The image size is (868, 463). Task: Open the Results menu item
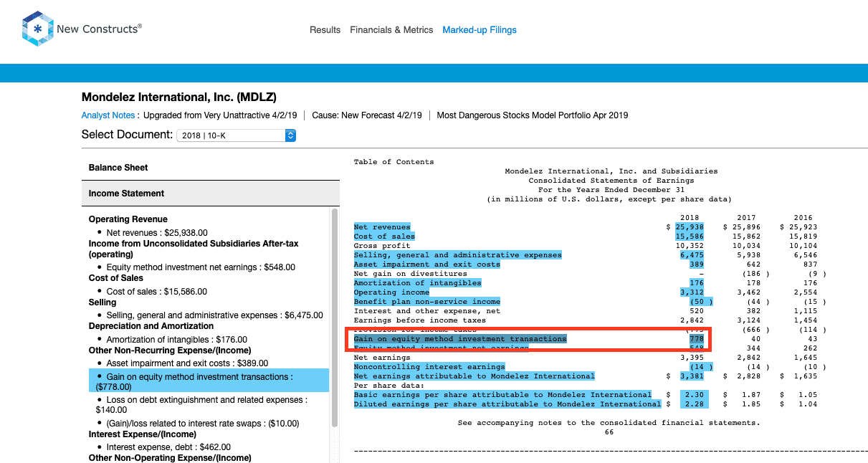coord(325,30)
